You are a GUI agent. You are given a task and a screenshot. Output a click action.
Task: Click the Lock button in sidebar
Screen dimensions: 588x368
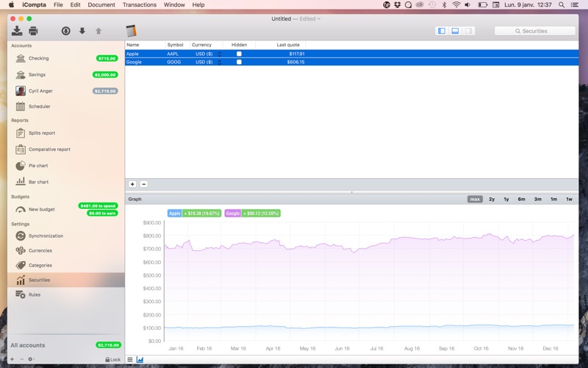coord(113,359)
